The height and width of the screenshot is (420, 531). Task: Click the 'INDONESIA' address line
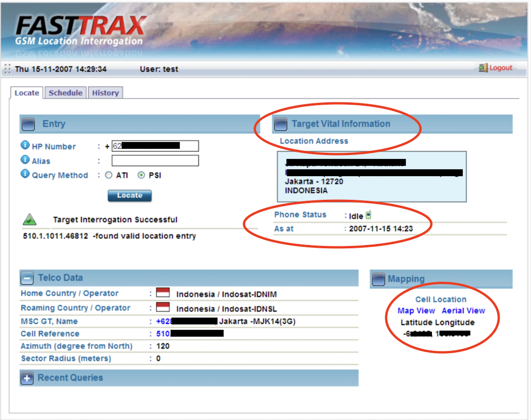coord(306,191)
